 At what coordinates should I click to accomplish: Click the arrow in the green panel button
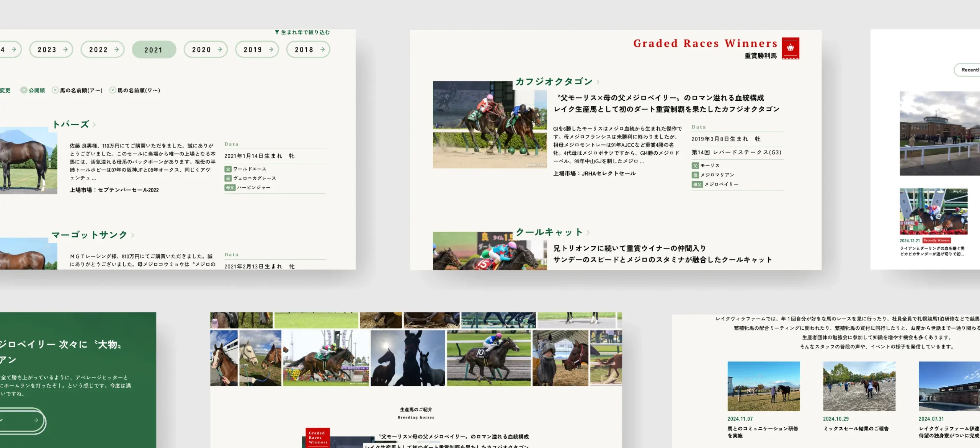click(36, 420)
